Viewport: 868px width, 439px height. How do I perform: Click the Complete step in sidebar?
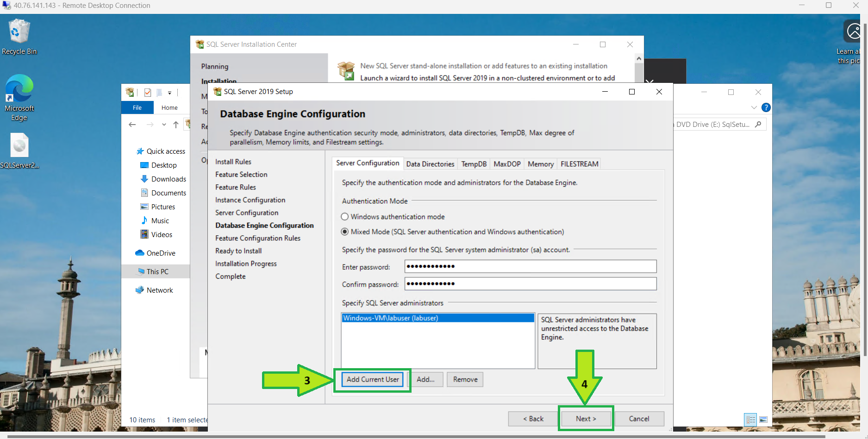tap(231, 276)
